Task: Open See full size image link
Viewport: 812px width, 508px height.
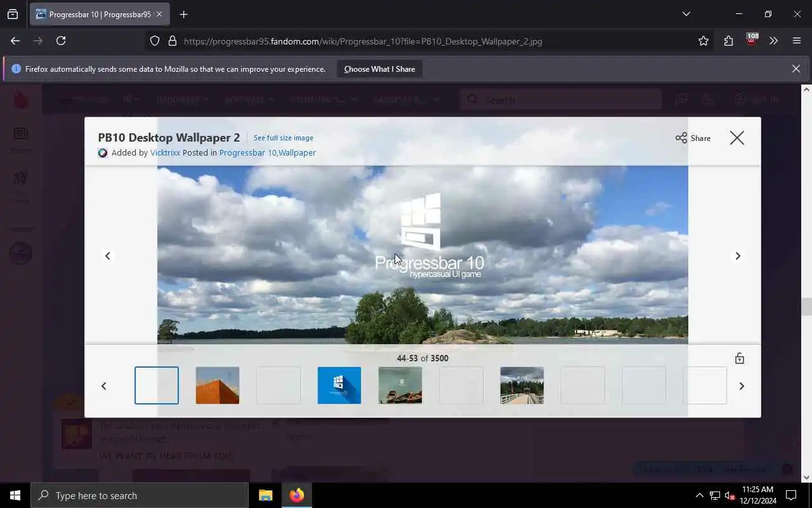Action: (x=284, y=138)
